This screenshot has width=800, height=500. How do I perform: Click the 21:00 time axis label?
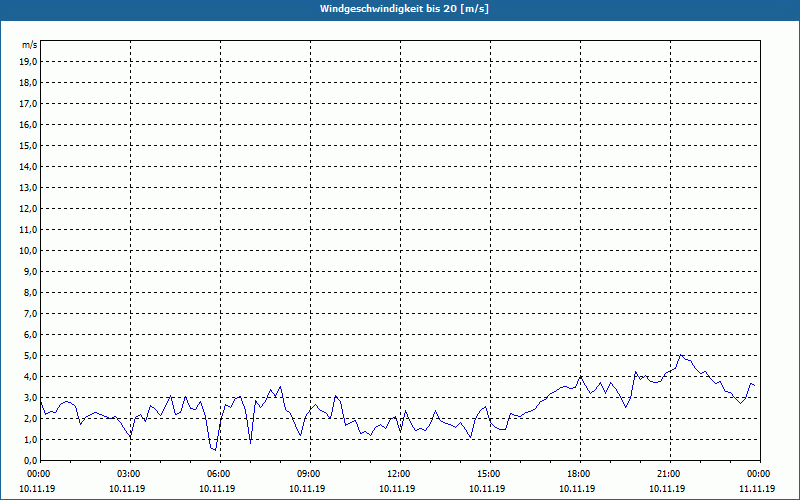click(670, 474)
